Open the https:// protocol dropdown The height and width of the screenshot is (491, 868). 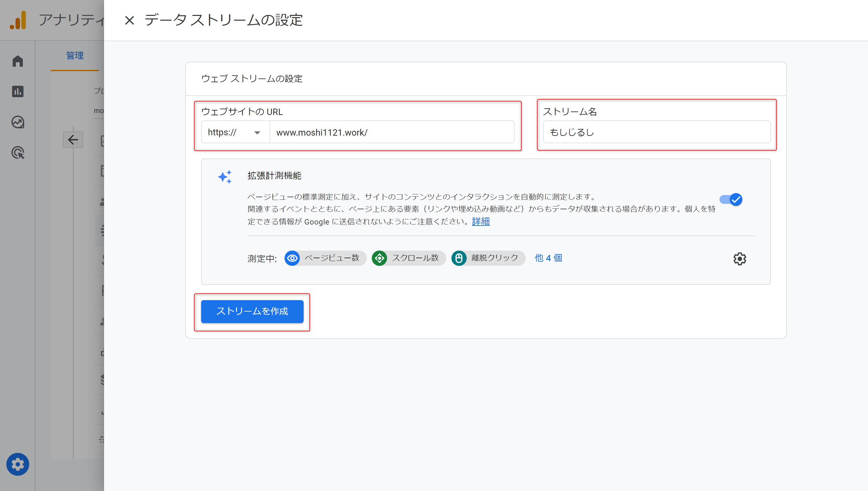(235, 132)
